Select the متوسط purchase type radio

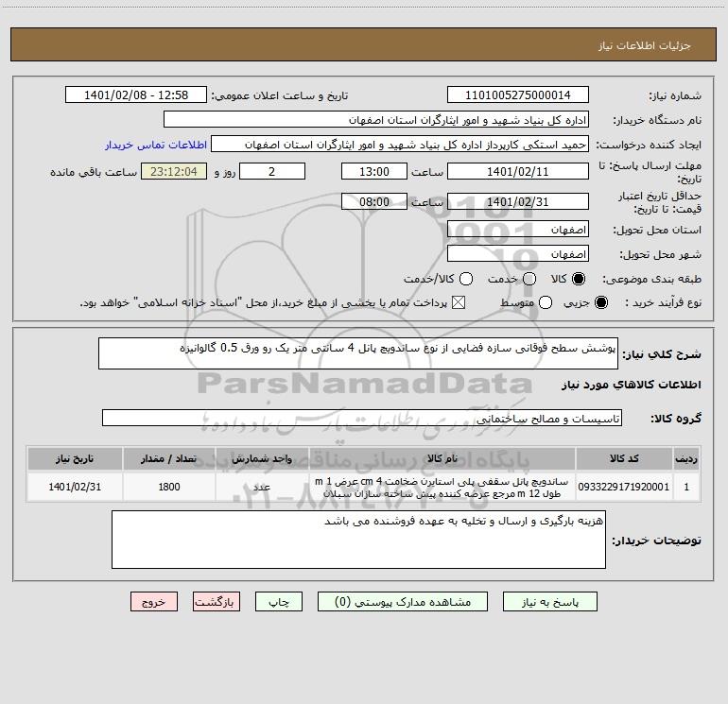[x=546, y=302]
